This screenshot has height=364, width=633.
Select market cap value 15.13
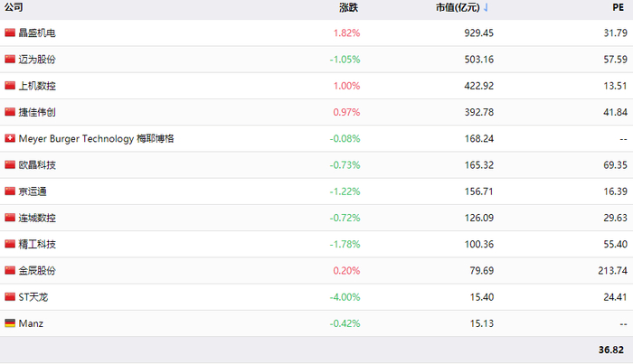click(x=482, y=323)
